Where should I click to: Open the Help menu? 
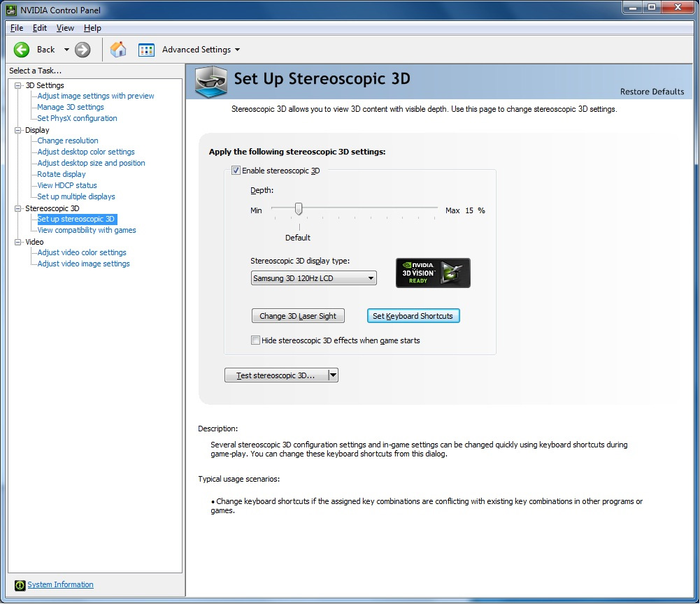pos(92,28)
